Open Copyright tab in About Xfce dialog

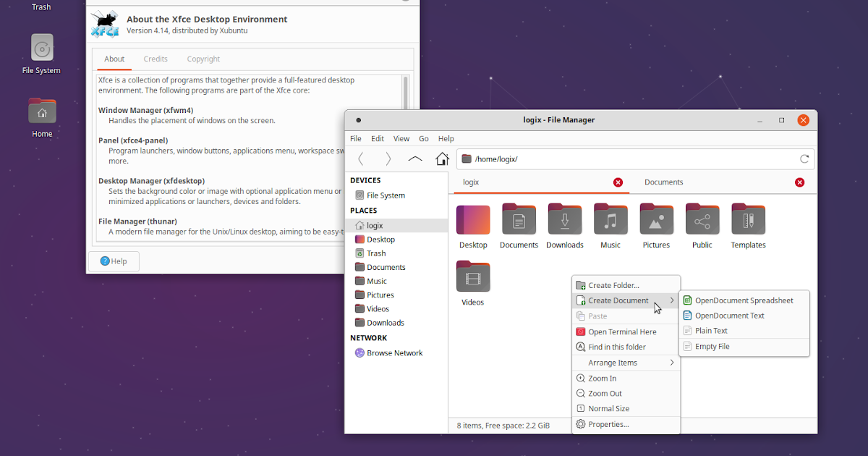pos(203,59)
